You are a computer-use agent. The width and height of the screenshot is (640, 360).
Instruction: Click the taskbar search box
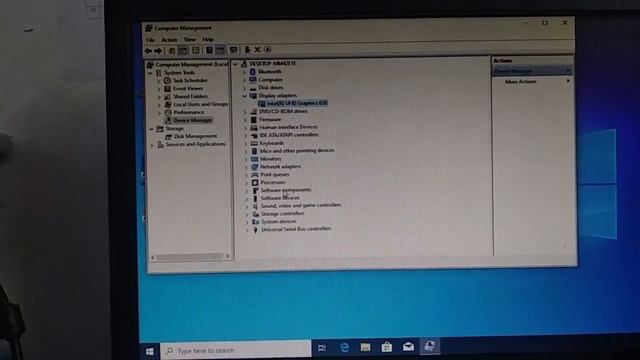(236, 350)
